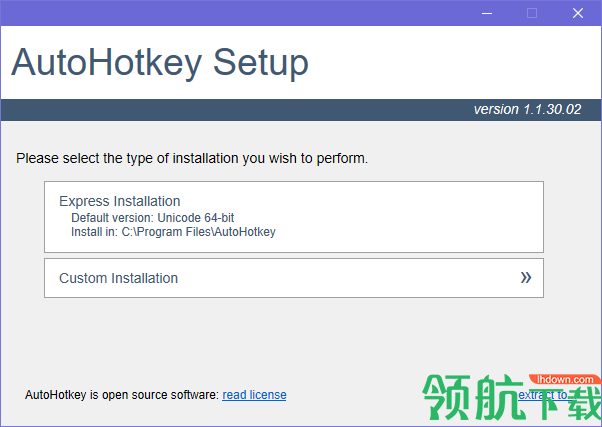Screen dimensions: 602x427
Task: Close the AutoHotkey Setup window
Action: point(578,13)
